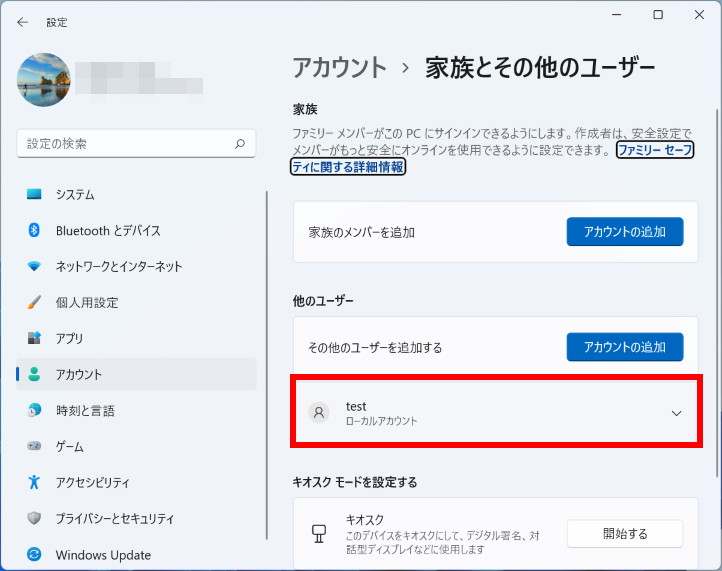Add a family member account button
The height and width of the screenshot is (571, 722).
[x=624, y=232]
